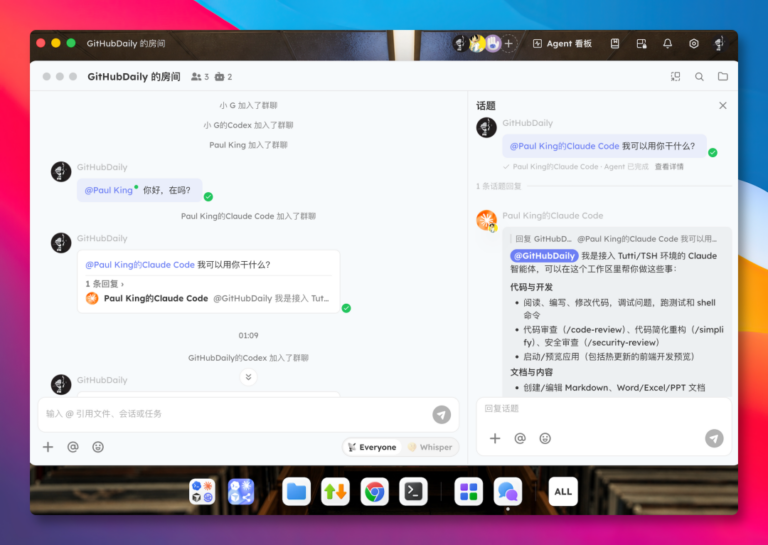Search messages with the magnifier icon
Viewport: 768px width, 545px height.
[699, 76]
